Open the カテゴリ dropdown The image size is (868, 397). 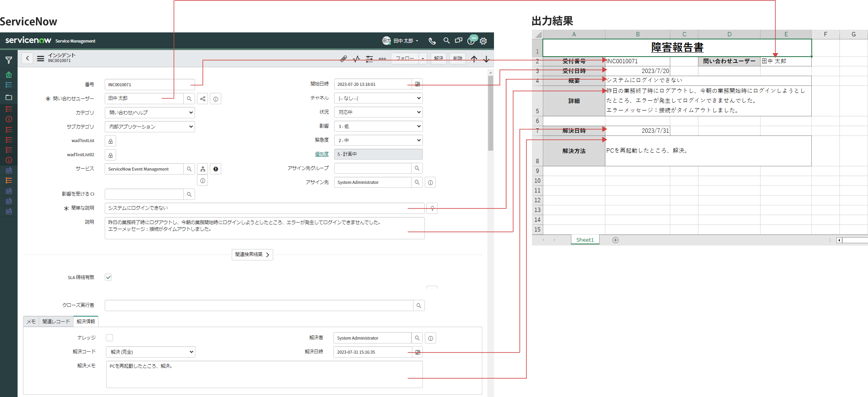pyautogui.click(x=150, y=113)
